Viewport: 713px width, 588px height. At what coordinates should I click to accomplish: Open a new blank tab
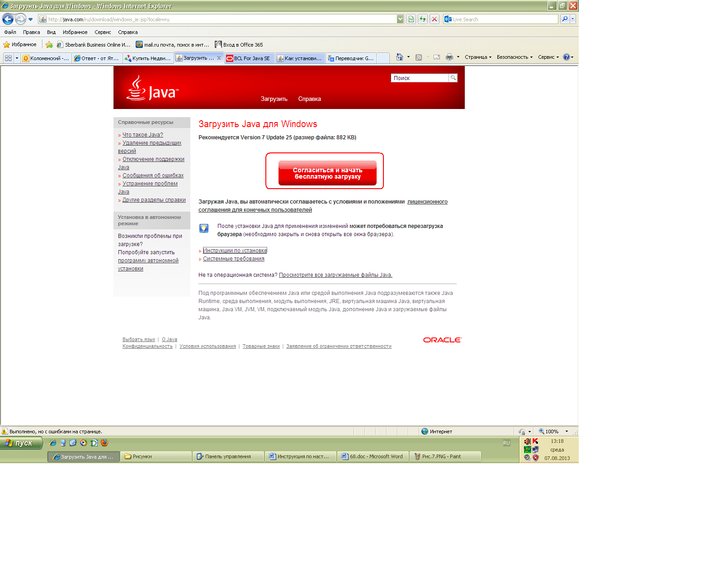coord(383,58)
